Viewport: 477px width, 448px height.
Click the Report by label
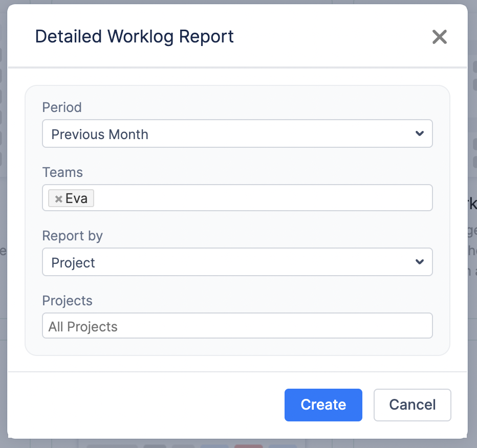pyautogui.click(x=72, y=236)
